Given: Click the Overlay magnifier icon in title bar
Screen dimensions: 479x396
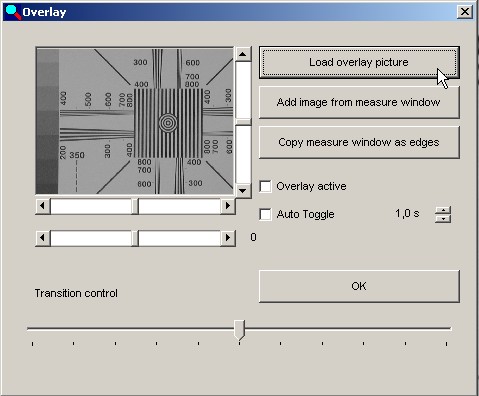Looking at the screenshot, I should tap(13, 12).
